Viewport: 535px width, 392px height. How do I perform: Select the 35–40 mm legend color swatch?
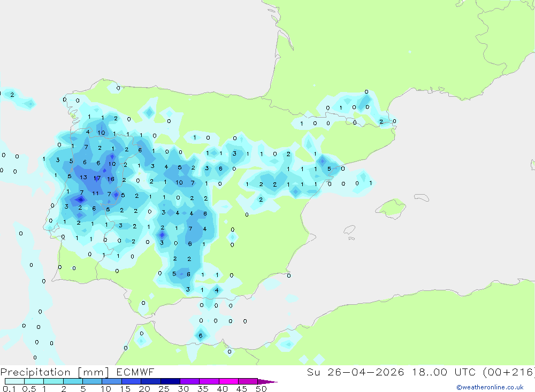(209, 381)
